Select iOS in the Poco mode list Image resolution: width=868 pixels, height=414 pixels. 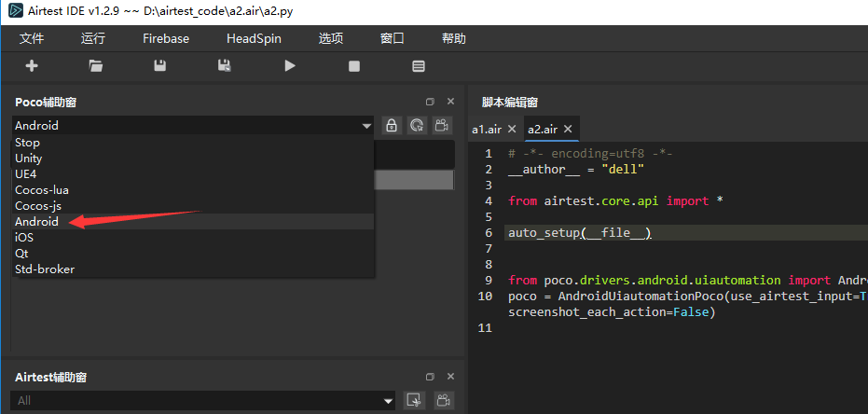click(193, 238)
